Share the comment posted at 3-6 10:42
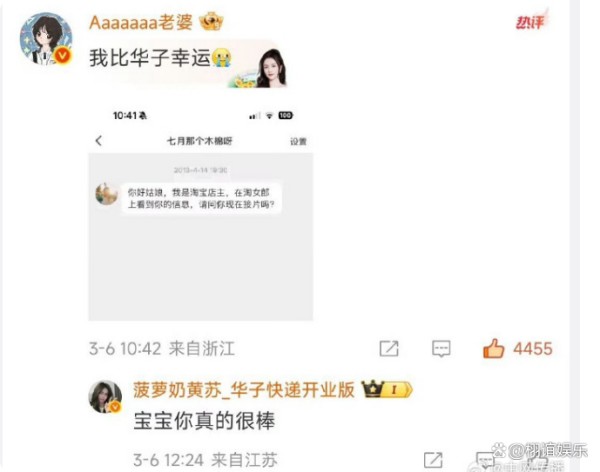 tap(389, 349)
